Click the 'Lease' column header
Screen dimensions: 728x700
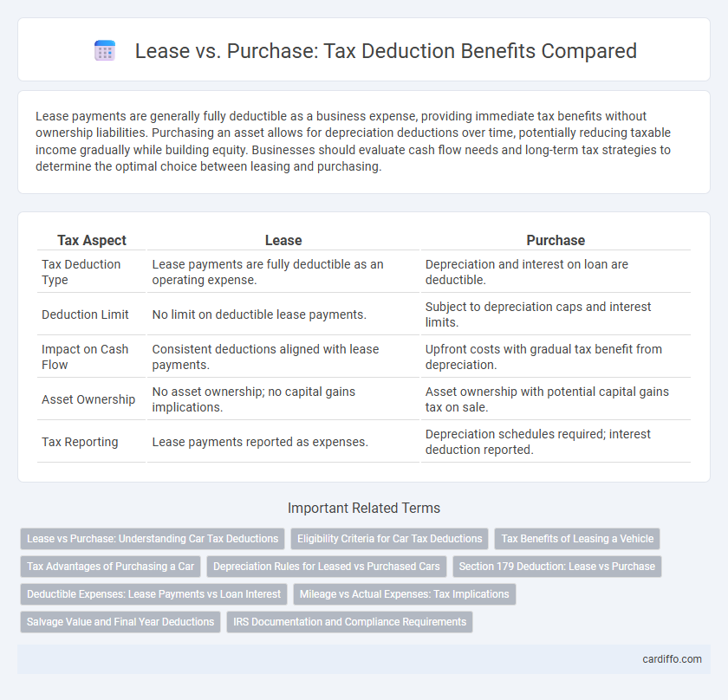pos(283,241)
